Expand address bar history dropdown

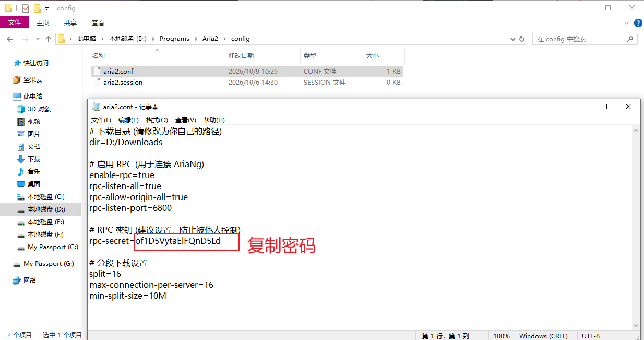(512, 39)
